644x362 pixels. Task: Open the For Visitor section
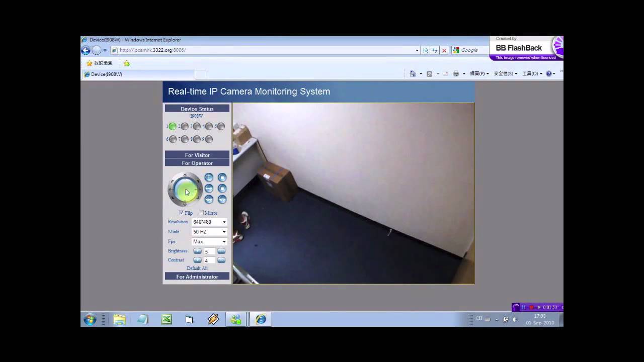point(197,155)
